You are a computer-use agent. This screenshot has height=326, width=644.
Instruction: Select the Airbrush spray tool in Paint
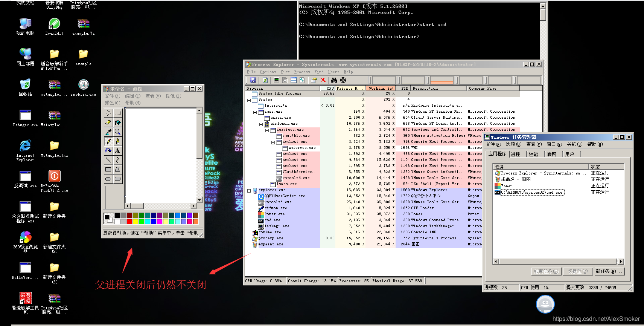tap(108, 150)
